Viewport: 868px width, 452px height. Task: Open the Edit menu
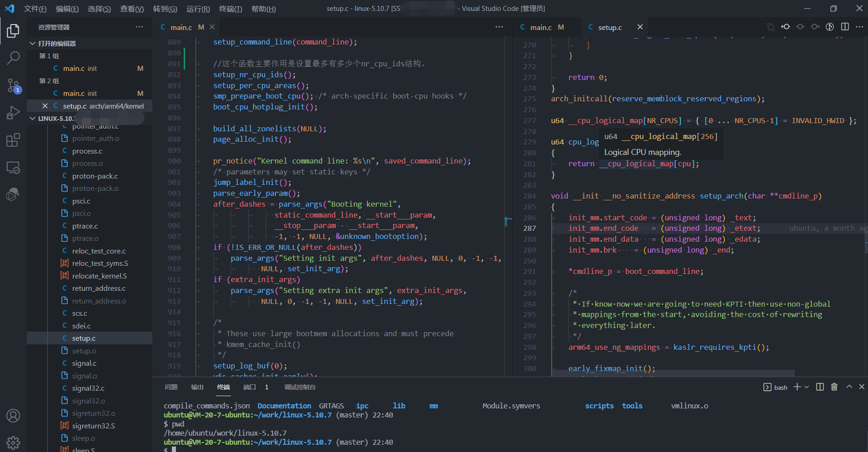(67, 9)
